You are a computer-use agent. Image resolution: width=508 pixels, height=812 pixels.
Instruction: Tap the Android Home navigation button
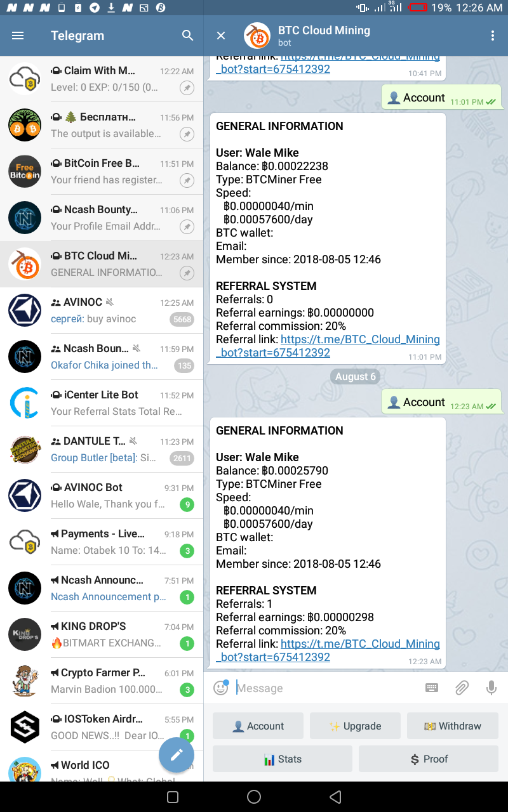tap(254, 797)
